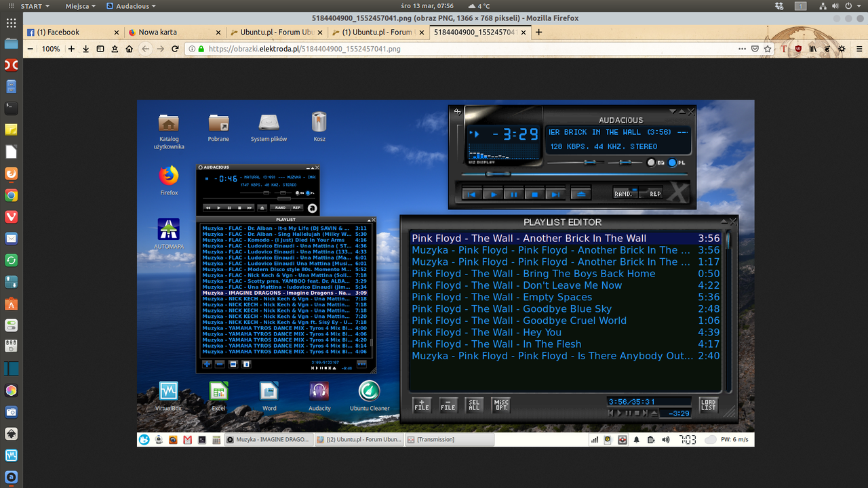Open the mail client from the dock
The image size is (868, 488).
pyautogui.click(x=11, y=239)
